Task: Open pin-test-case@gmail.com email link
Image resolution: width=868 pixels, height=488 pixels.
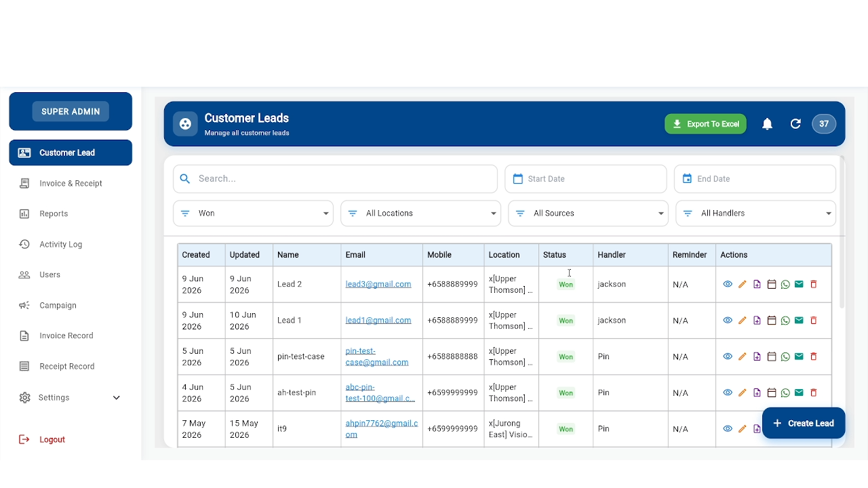Action: (377, 357)
